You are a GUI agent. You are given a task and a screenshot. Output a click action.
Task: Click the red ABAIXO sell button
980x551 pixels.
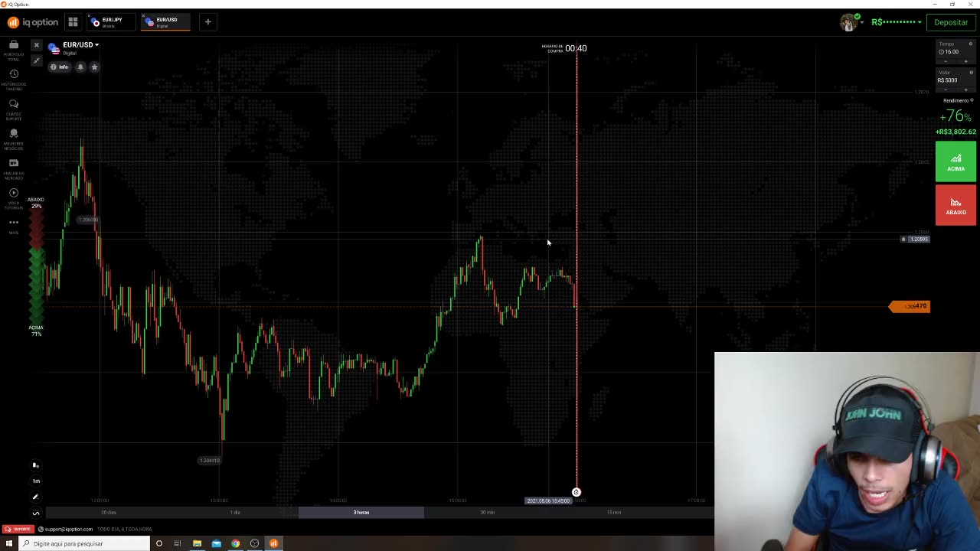point(955,205)
